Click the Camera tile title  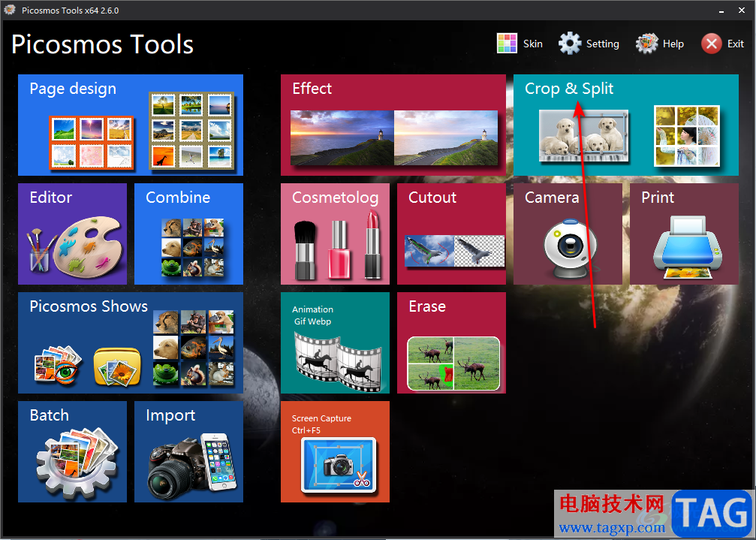552,198
